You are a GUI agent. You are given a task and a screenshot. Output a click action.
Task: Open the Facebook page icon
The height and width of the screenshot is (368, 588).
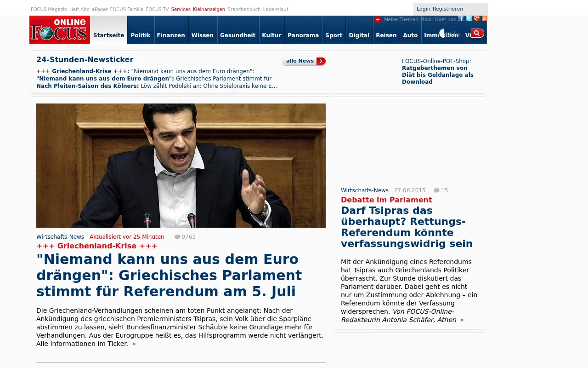461,18
